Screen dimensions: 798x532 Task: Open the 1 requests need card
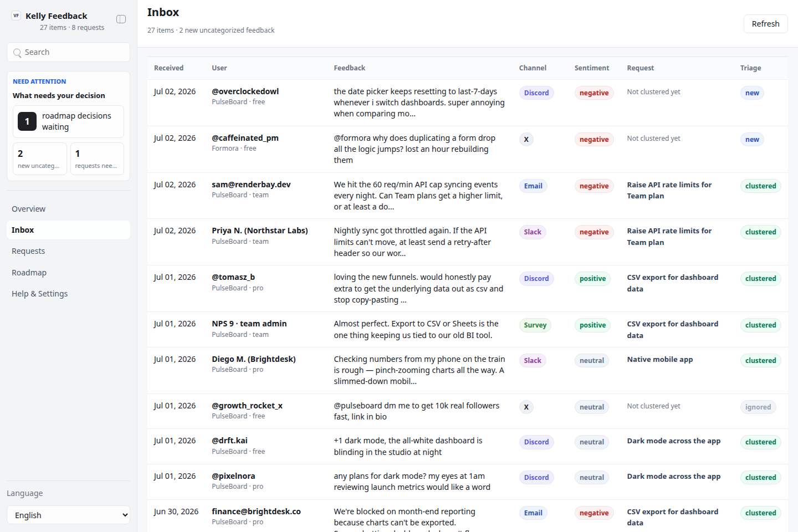coord(97,159)
